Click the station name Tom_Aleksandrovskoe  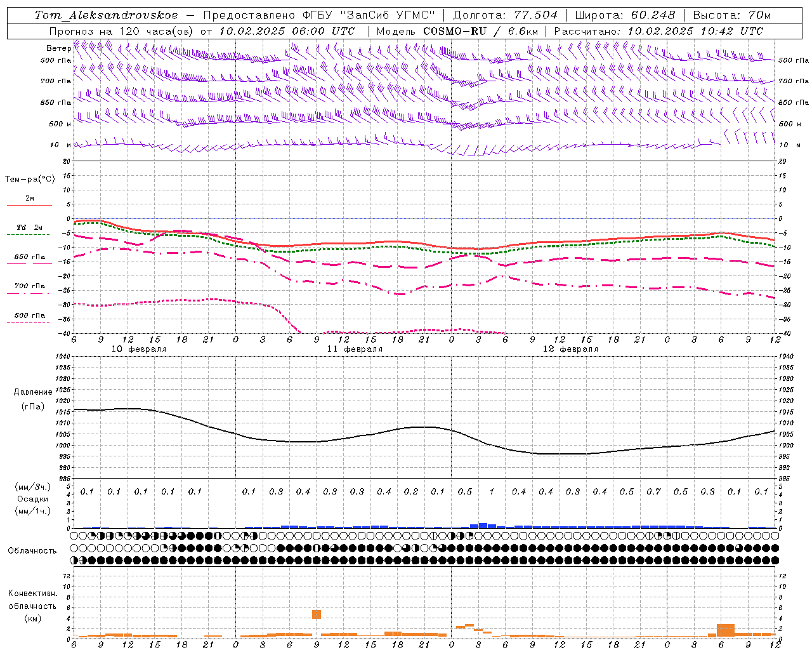click(x=106, y=15)
